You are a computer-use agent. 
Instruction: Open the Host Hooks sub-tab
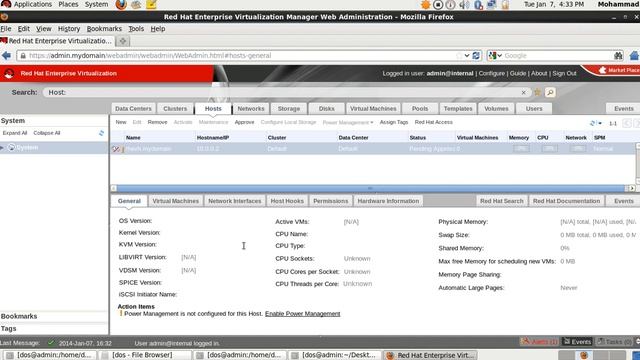click(x=287, y=201)
